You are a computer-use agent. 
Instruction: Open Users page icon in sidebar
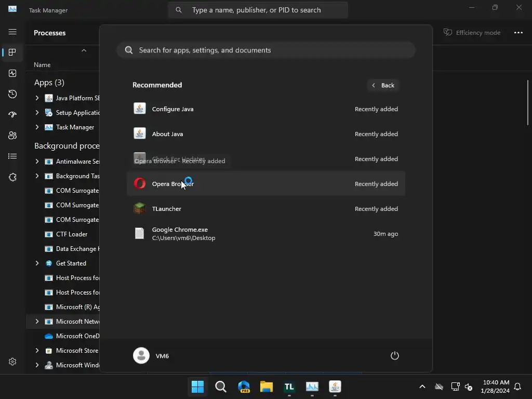point(12,136)
